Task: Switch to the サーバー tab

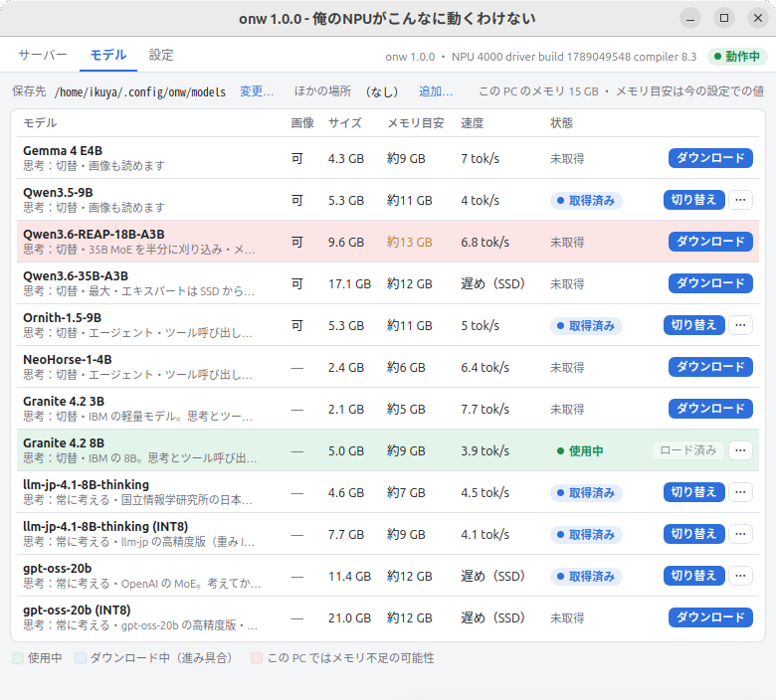Action: point(43,55)
